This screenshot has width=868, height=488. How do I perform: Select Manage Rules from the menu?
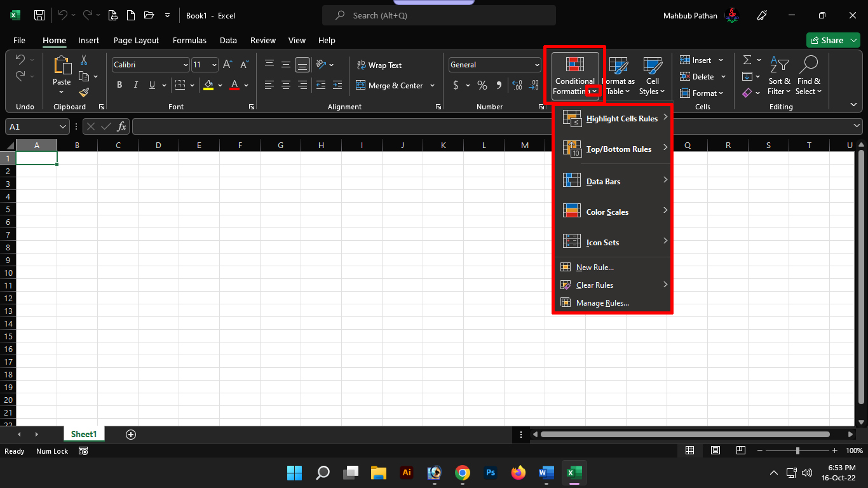click(x=602, y=303)
